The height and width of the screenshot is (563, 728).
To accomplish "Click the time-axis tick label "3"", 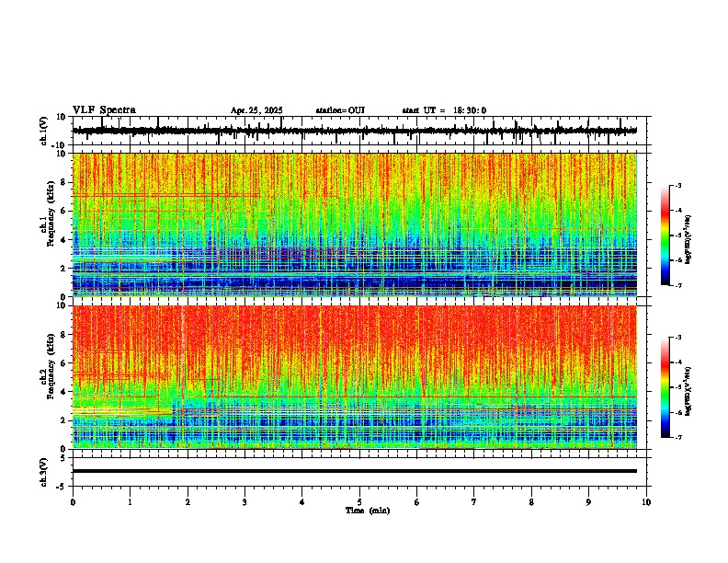I will [245, 502].
